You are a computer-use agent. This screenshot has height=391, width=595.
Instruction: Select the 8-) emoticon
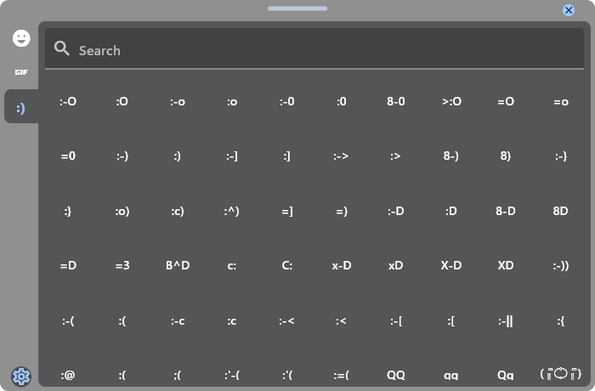451,156
